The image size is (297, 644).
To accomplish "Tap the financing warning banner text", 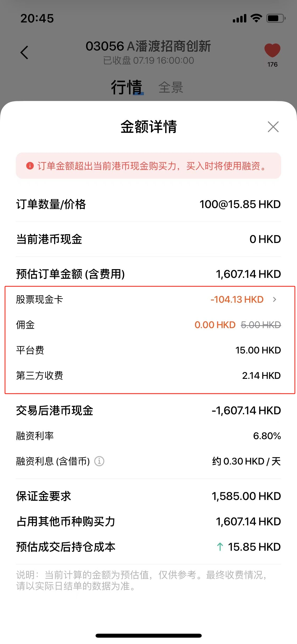I will pos(152,166).
